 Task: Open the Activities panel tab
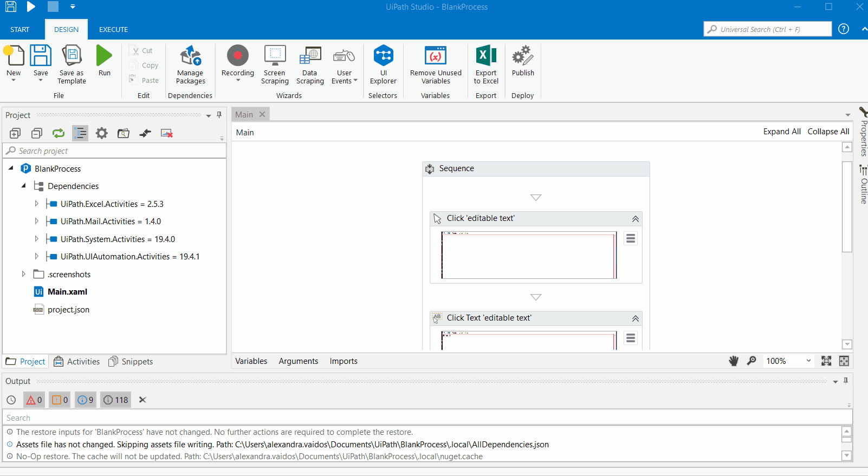pyautogui.click(x=77, y=362)
